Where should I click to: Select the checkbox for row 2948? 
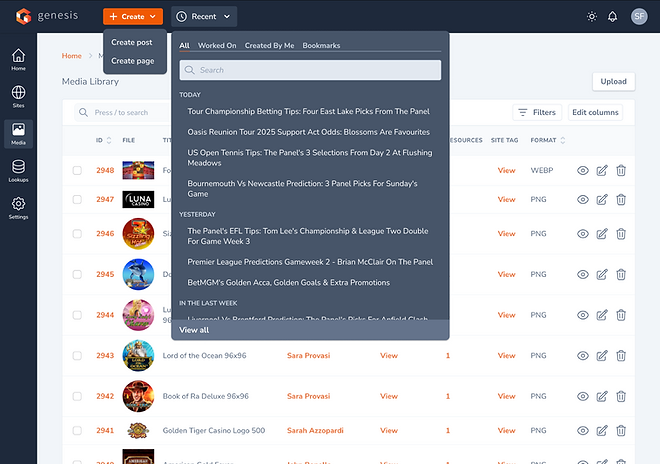click(x=77, y=171)
